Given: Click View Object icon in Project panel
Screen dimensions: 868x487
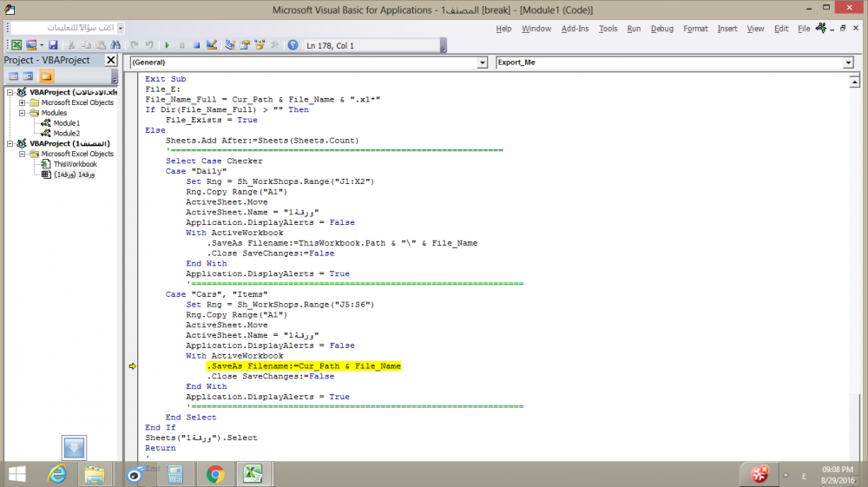Looking at the screenshot, I should [28, 76].
